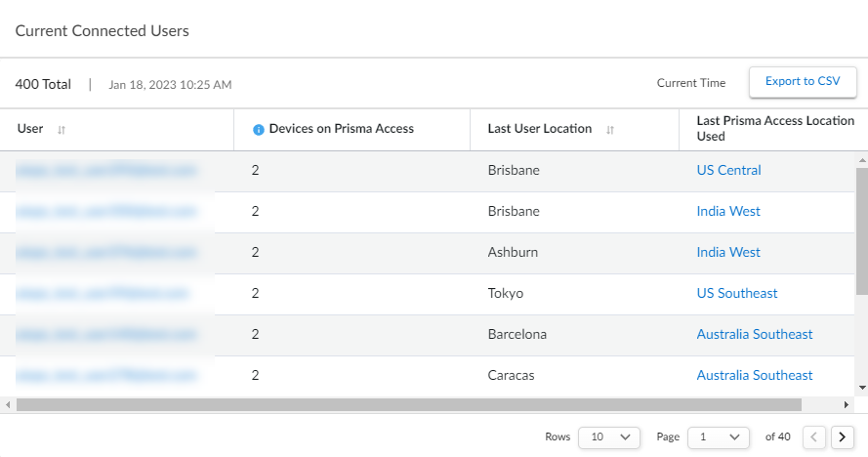Click the vertical scrollbar thumb
Viewport: 868px width, 457px height.
coord(861,230)
